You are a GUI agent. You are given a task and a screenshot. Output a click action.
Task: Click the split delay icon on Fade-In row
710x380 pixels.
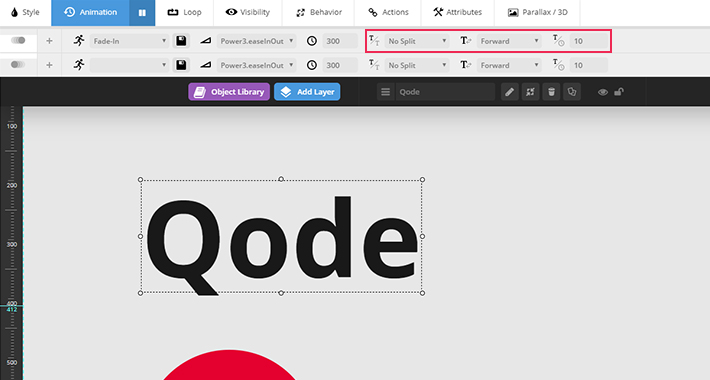coord(559,41)
